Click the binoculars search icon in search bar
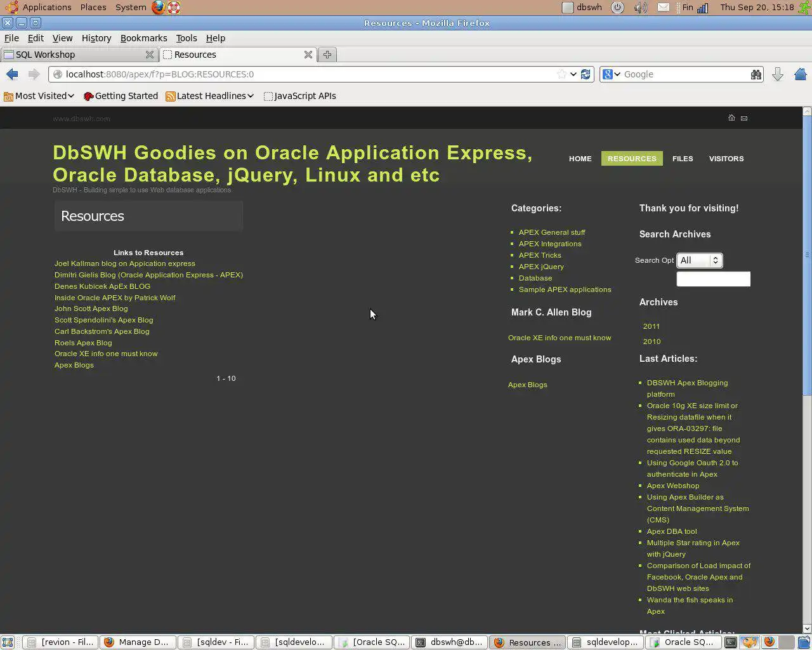 [x=756, y=74]
